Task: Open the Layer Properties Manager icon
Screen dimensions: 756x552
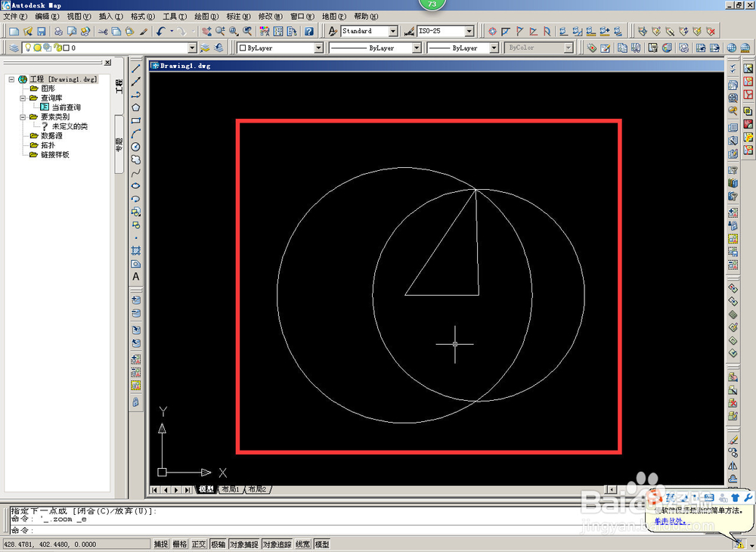Action: coord(14,48)
